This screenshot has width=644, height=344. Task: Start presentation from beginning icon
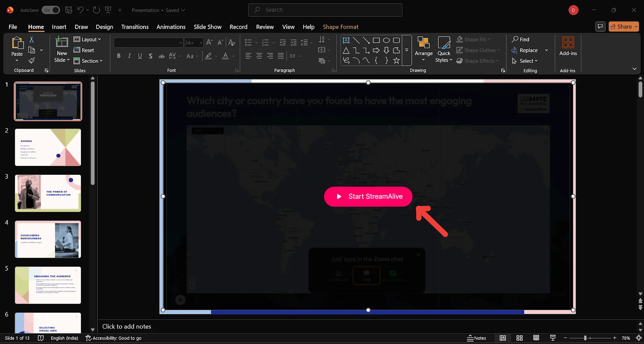108,10
